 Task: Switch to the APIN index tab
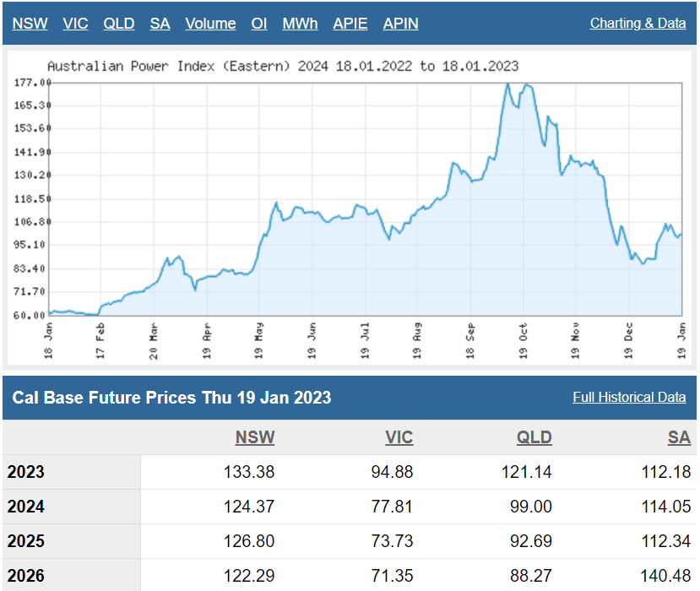[x=400, y=24]
